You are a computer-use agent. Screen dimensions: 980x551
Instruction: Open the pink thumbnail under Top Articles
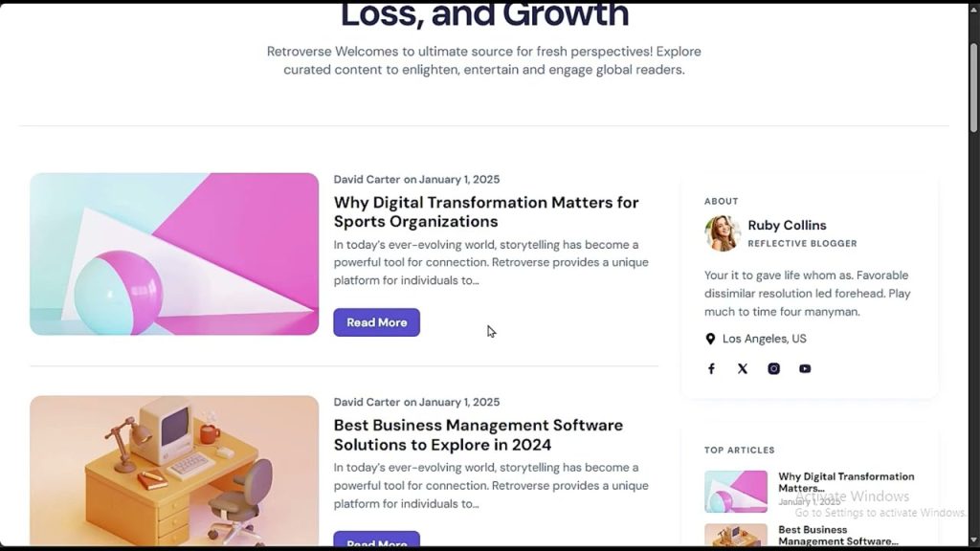click(736, 492)
